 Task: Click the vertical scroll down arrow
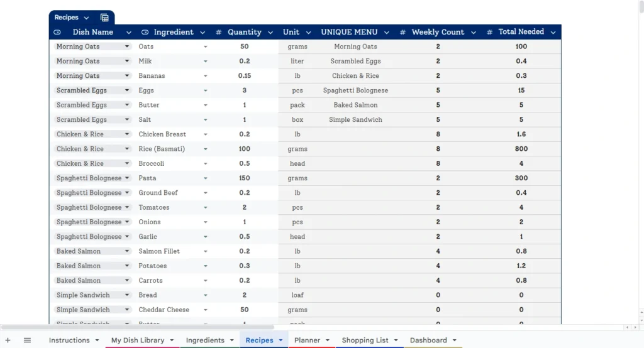(641, 320)
